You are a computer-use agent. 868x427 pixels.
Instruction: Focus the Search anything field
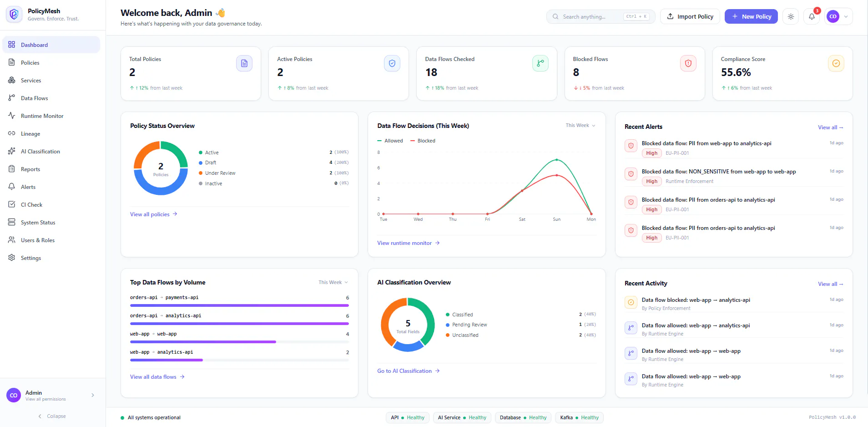pyautogui.click(x=601, y=16)
